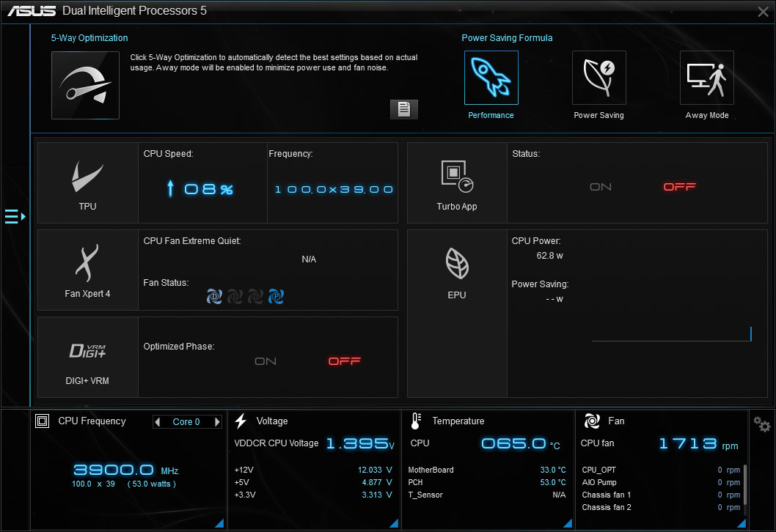
Task: Expand the CPU Frequency panel corner triangle
Action: pyautogui.click(x=219, y=523)
